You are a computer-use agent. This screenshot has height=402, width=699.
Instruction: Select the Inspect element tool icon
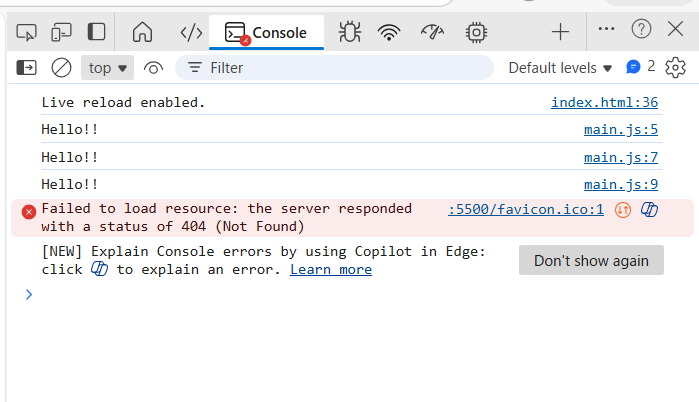click(27, 33)
